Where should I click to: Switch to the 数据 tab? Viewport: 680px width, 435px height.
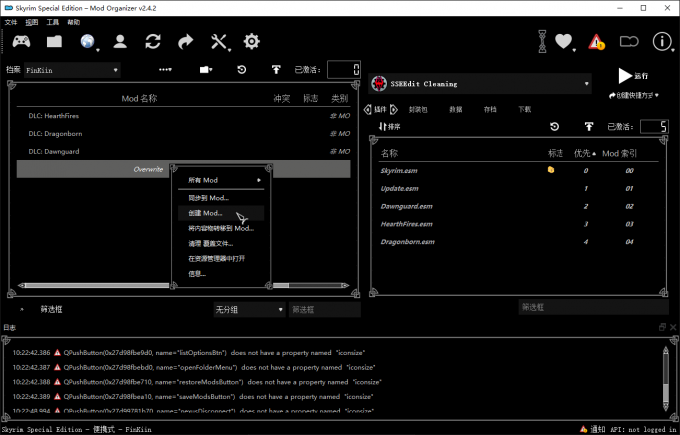456,109
